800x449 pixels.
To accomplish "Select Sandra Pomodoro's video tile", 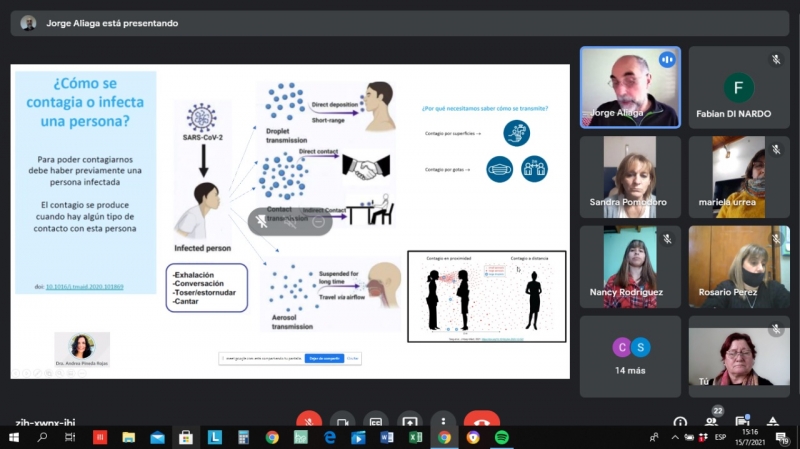I will [630, 177].
